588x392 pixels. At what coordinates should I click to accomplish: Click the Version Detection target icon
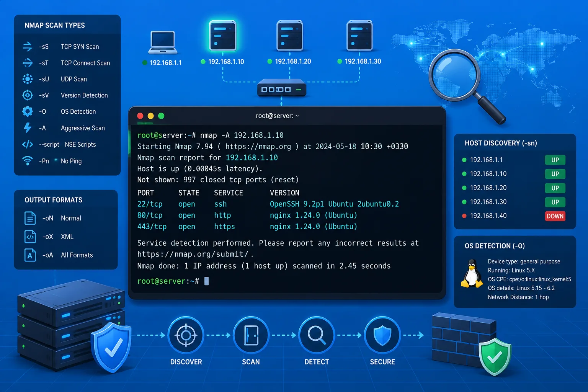tap(28, 95)
